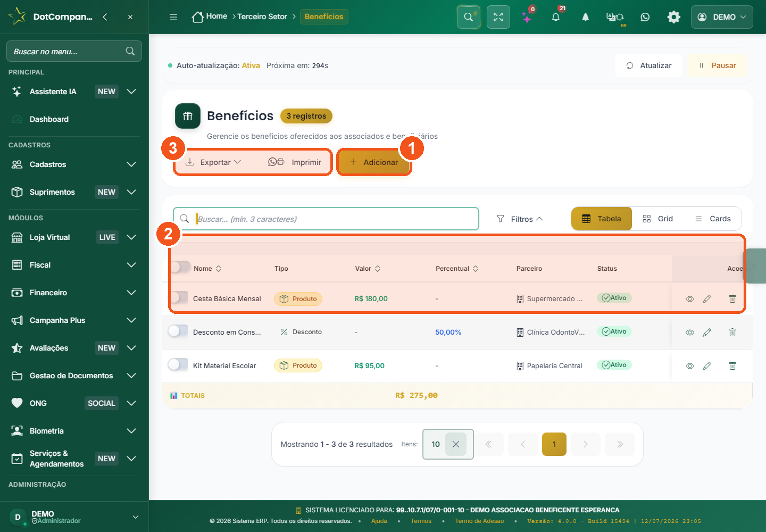Open Dashboard in sidebar
This screenshot has height=532, width=766.
(x=74, y=119)
